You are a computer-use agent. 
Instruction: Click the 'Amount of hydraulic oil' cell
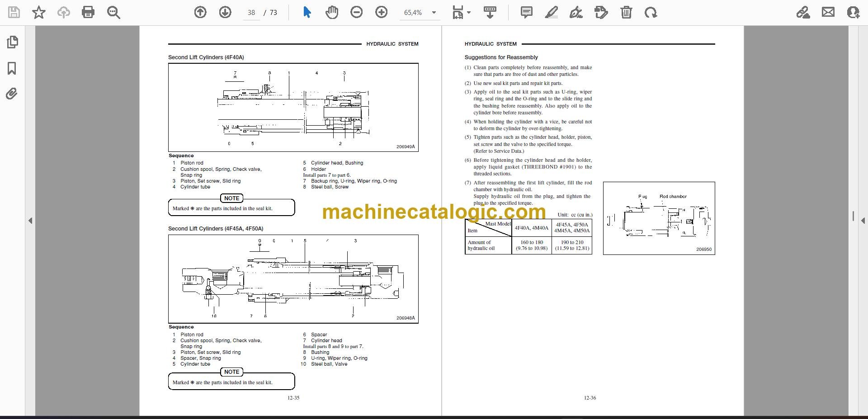pos(488,245)
